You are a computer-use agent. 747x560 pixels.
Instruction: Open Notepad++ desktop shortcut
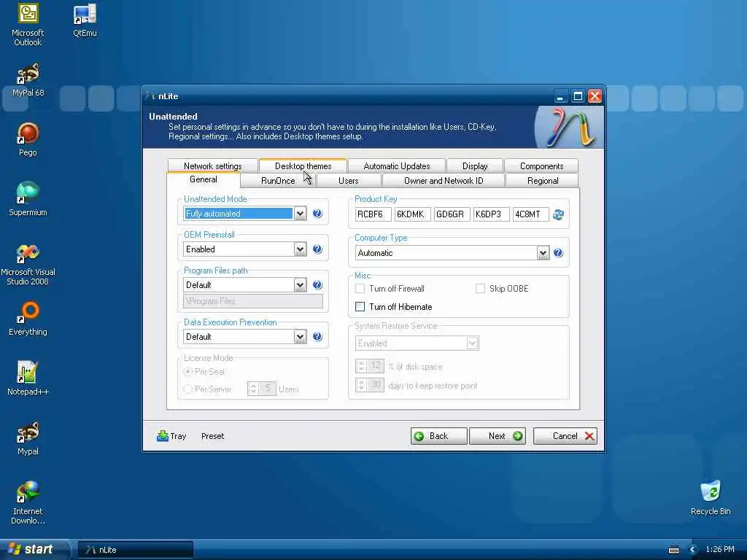pyautogui.click(x=28, y=378)
